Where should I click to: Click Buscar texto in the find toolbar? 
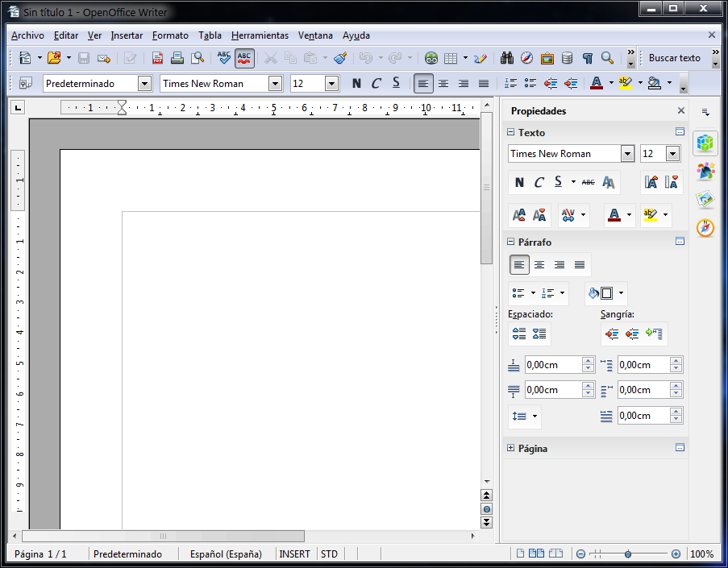676,58
